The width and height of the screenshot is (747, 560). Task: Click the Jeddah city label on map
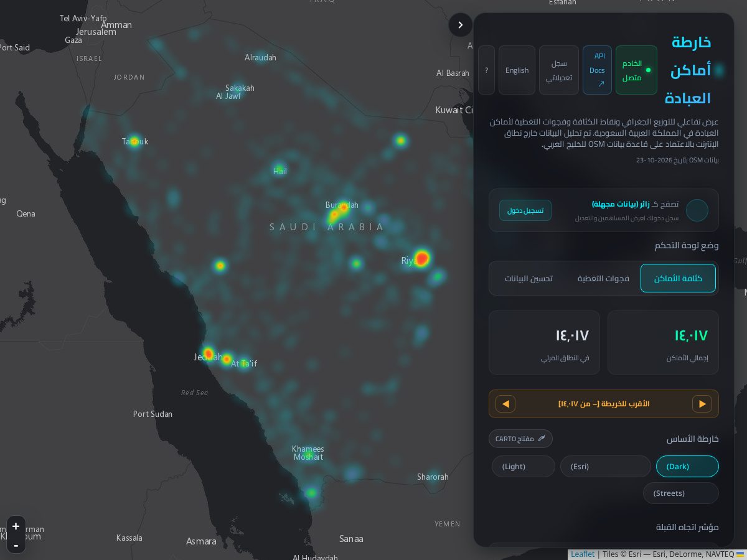tap(207, 357)
